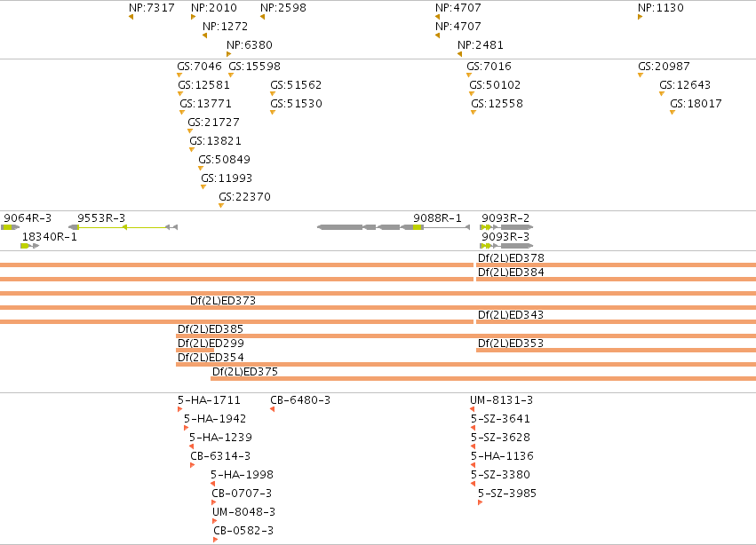Screen dimensions: 756x545
Task: Click the GS:51562 insertion triangle
Action: (273, 94)
